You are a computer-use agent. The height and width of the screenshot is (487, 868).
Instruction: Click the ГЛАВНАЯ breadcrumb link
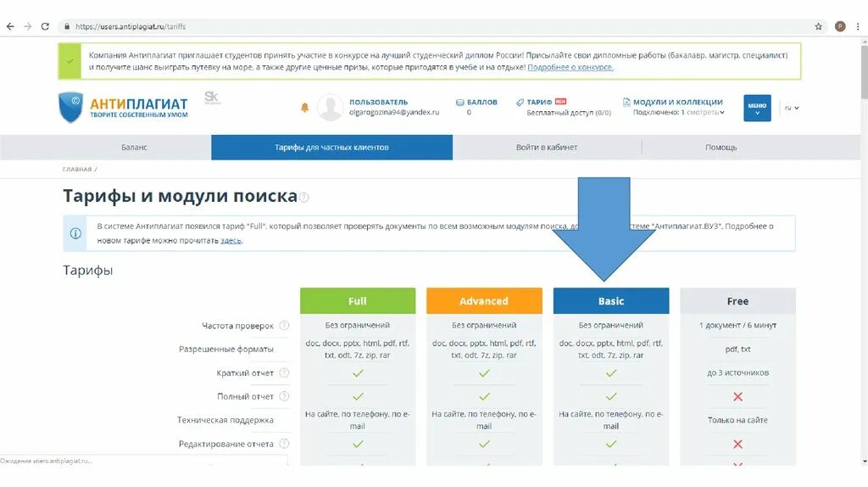[x=77, y=170]
